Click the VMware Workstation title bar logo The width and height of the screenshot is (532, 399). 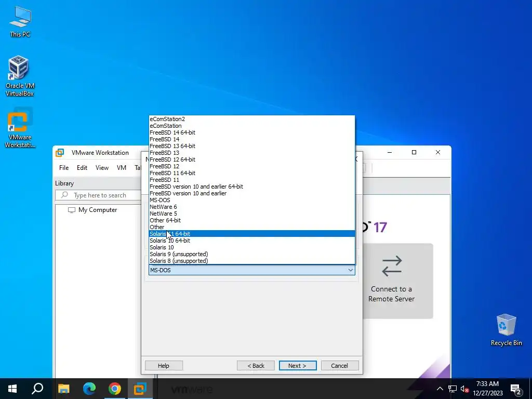(60, 153)
